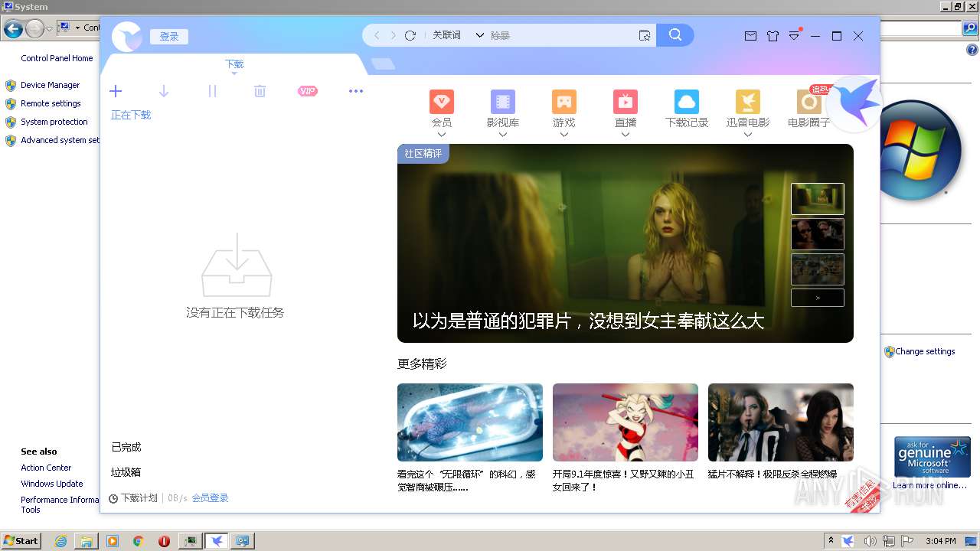The image size is (980, 551).
Task: Click the Windows Start button
Action: (x=21, y=541)
